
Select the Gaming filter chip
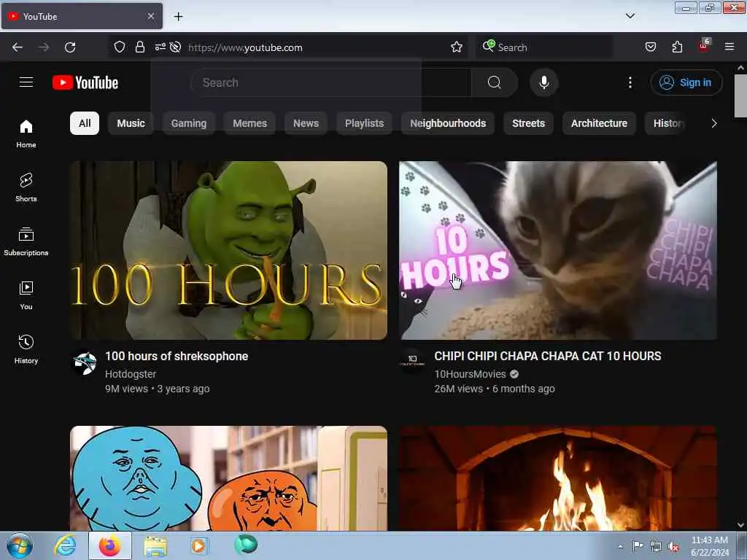(x=189, y=123)
